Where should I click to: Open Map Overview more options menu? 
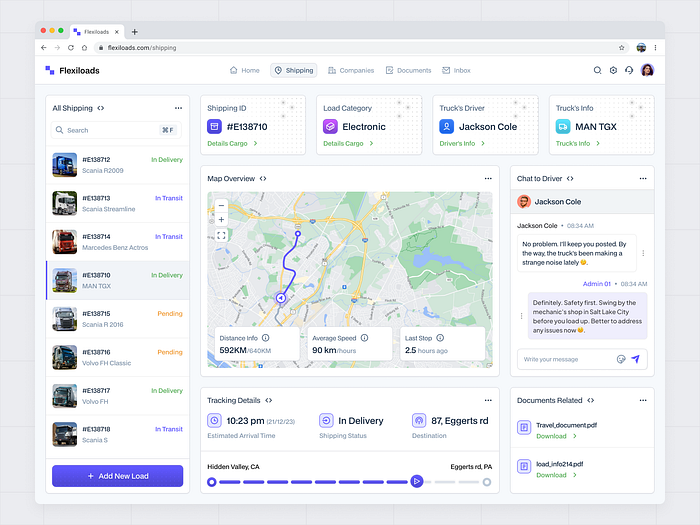(488, 178)
